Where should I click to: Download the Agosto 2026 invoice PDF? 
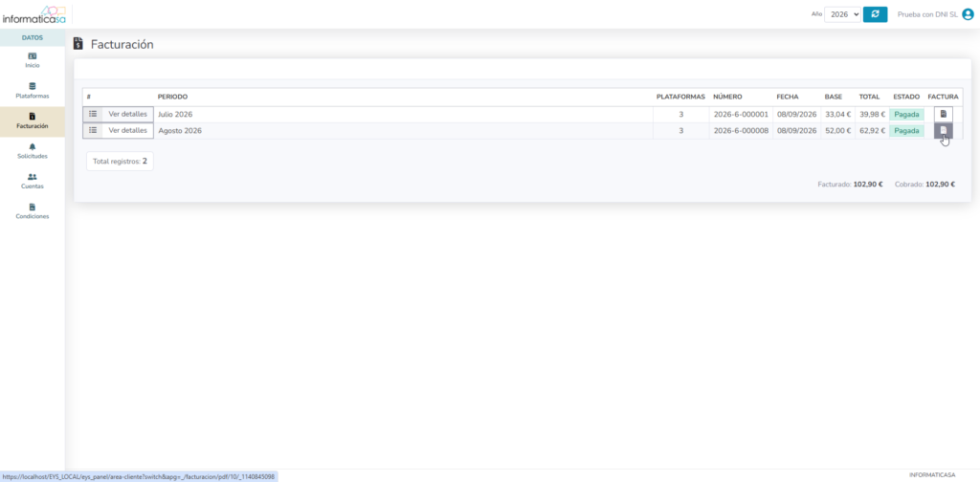click(943, 130)
